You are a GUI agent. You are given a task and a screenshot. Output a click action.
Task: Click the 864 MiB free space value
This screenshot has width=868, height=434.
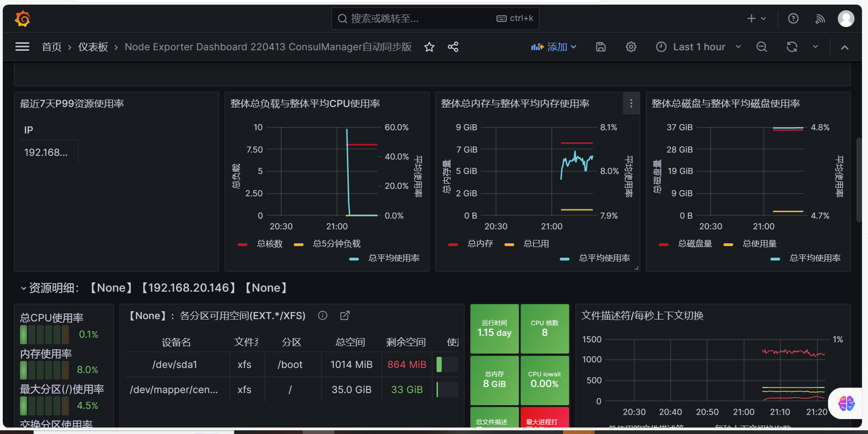point(407,365)
